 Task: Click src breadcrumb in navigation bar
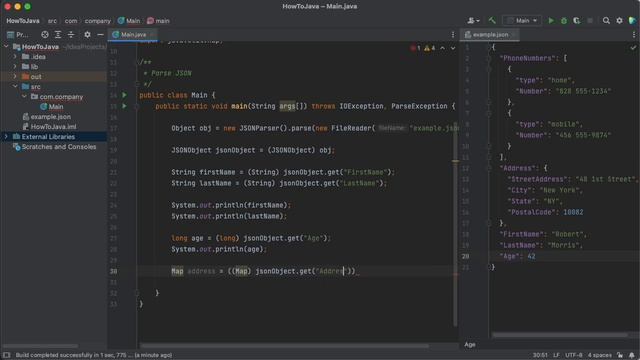(52, 21)
